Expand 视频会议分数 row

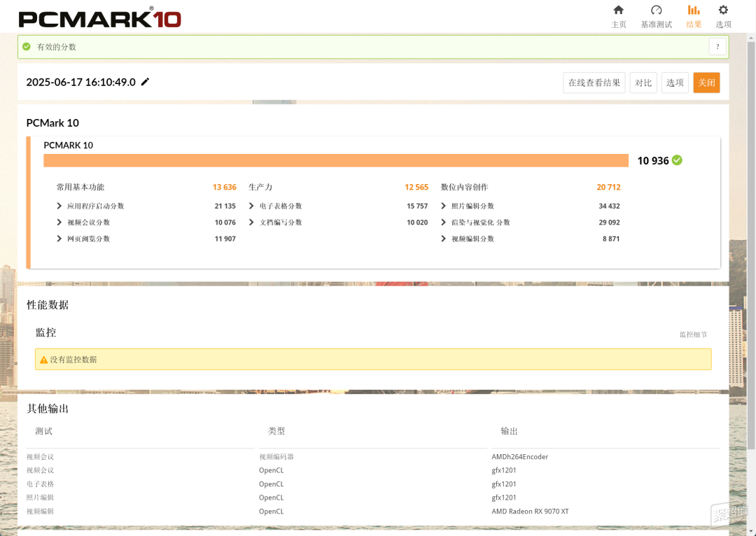coord(59,223)
